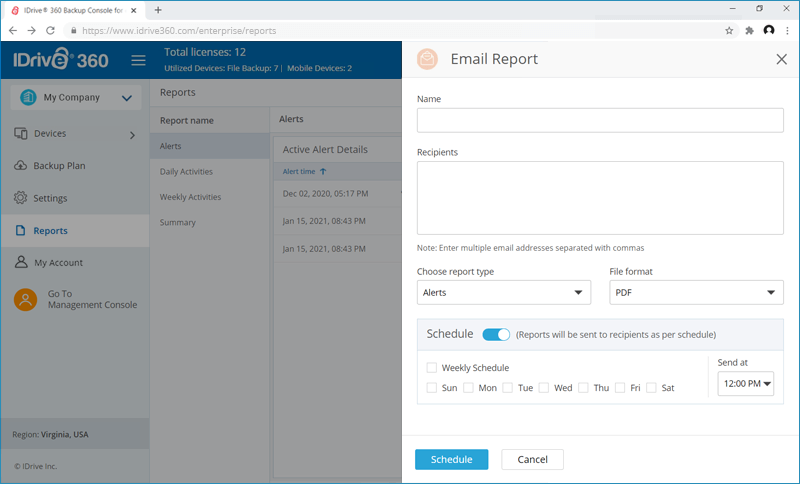Open the browser three-dot menu
The width and height of the screenshot is (800, 484).
(x=788, y=31)
